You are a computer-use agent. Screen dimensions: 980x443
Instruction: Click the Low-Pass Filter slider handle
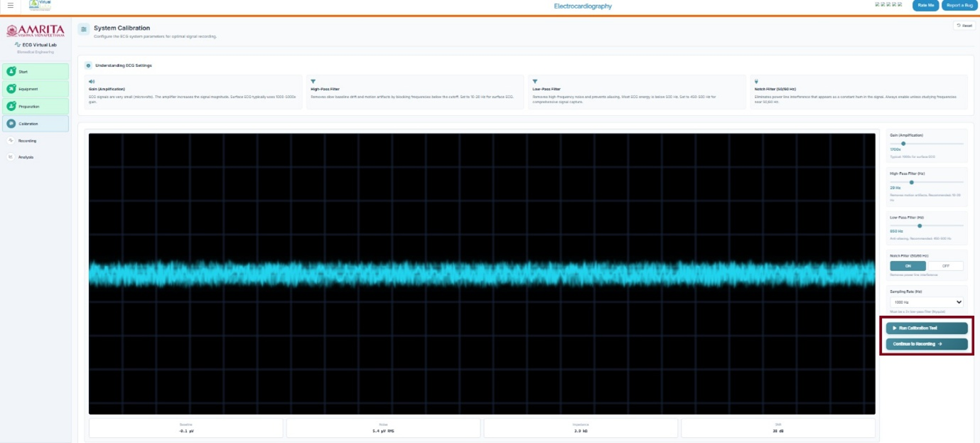(920, 226)
